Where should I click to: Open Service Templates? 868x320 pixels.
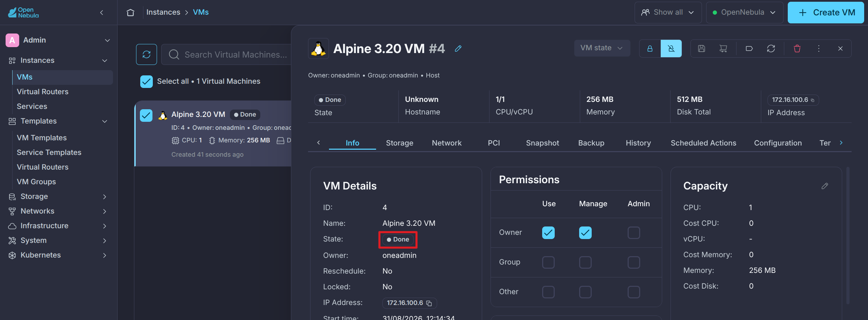coord(49,152)
